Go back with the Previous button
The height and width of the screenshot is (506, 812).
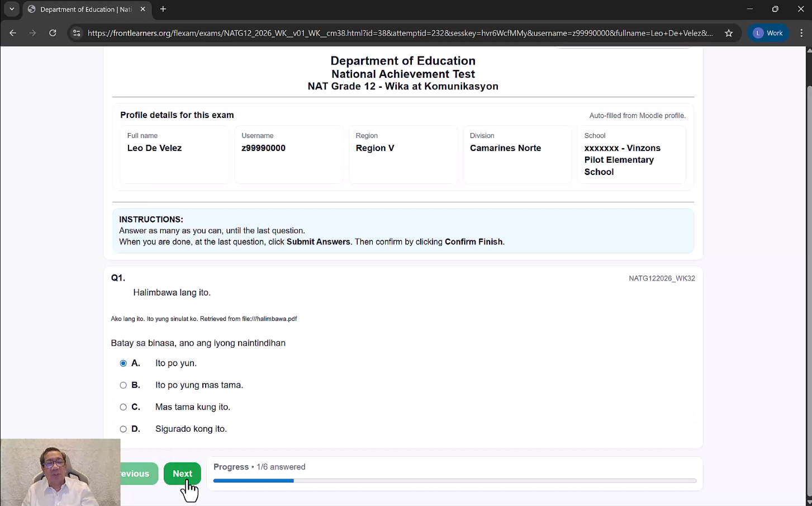click(139, 474)
